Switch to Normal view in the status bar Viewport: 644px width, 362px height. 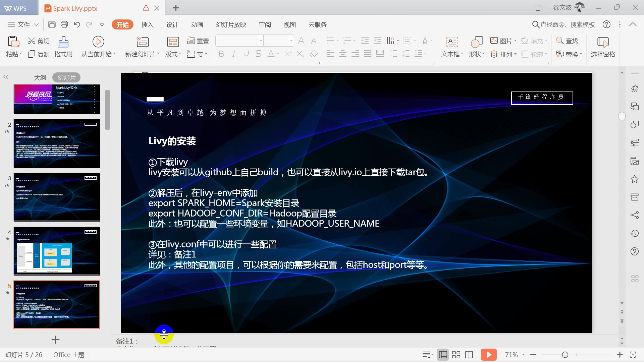tap(443, 355)
